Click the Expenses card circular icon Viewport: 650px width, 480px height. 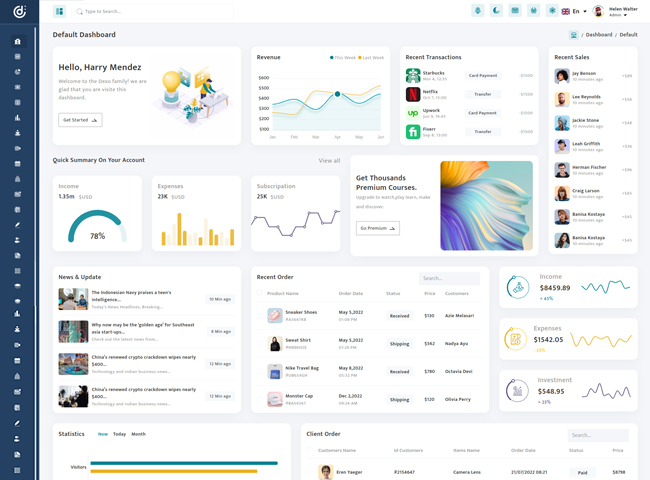tap(516, 338)
